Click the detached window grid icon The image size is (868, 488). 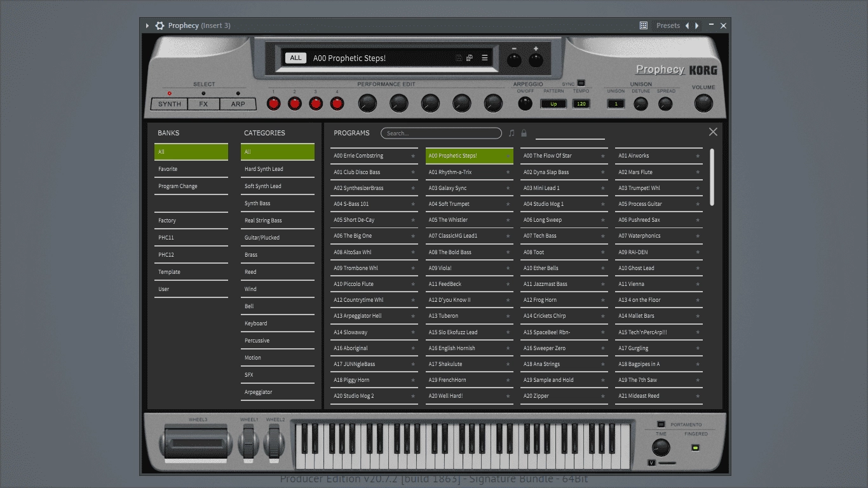tap(644, 25)
